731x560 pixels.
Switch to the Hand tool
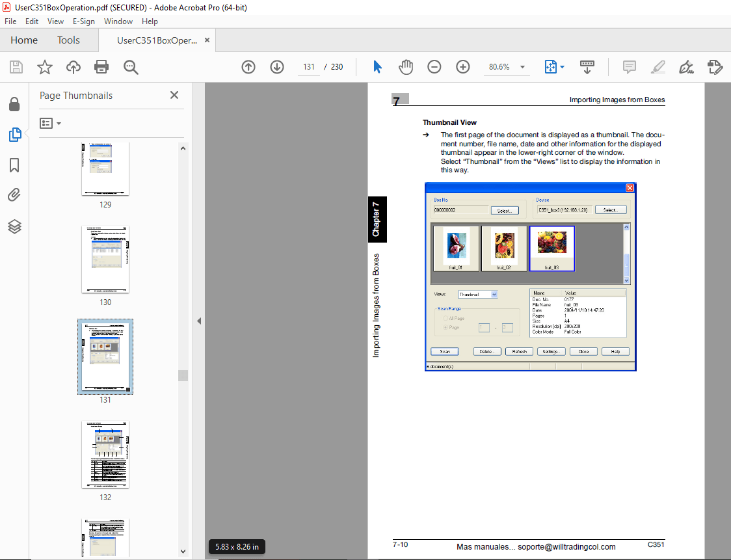tap(406, 67)
